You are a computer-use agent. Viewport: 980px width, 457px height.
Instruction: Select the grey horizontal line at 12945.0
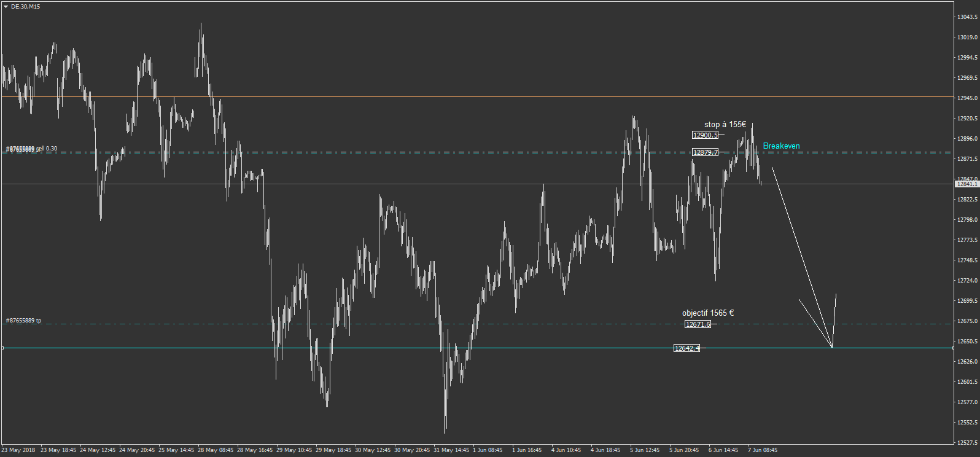[x=476, y=97]
